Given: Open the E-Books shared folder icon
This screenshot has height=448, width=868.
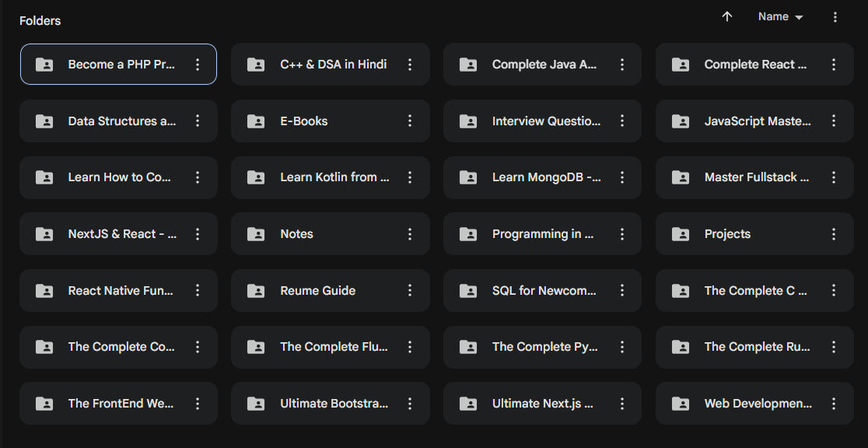Looking at the screenshot, I should 256,121.
